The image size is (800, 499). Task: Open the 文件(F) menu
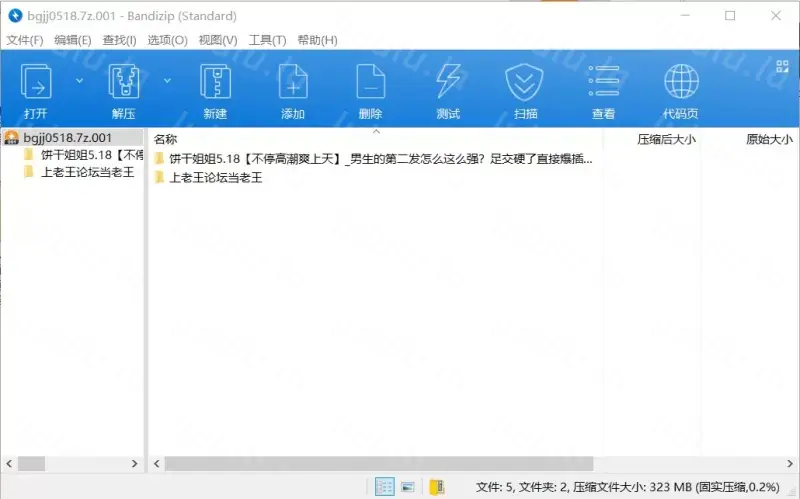tap(25, 40)
